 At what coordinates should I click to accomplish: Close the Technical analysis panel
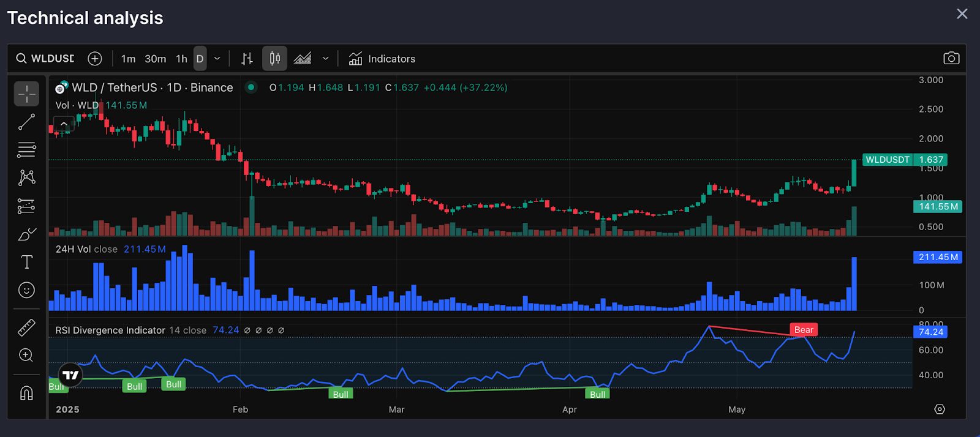coord(962,13)
